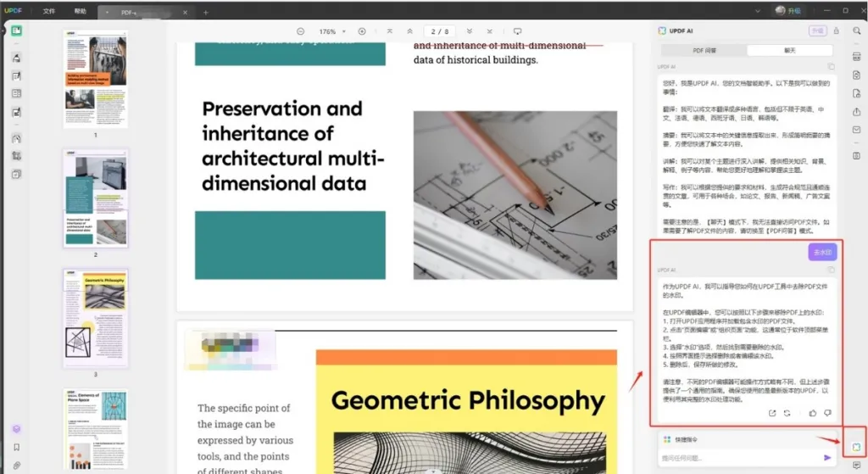Open the OCR recognize text tool in right sidebar
This screenshot has height=474, width=868.
[x=856, y=57]
